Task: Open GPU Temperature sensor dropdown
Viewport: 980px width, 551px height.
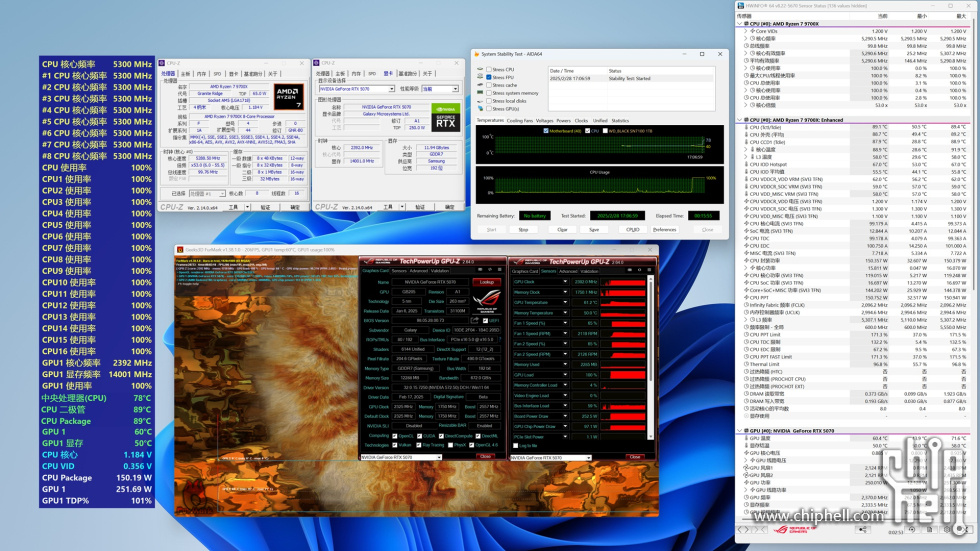Action: pos(565,302)
